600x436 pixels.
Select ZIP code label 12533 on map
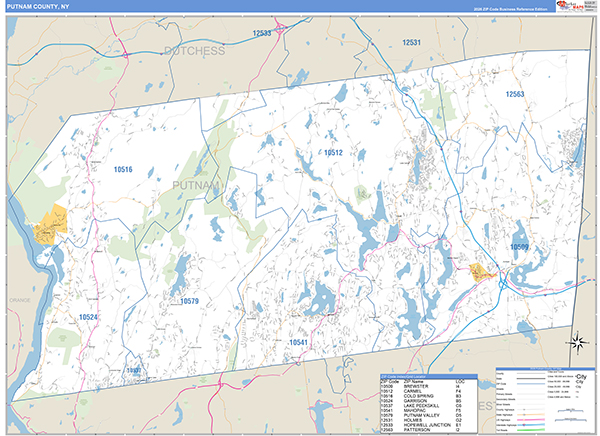pos(262,33)
